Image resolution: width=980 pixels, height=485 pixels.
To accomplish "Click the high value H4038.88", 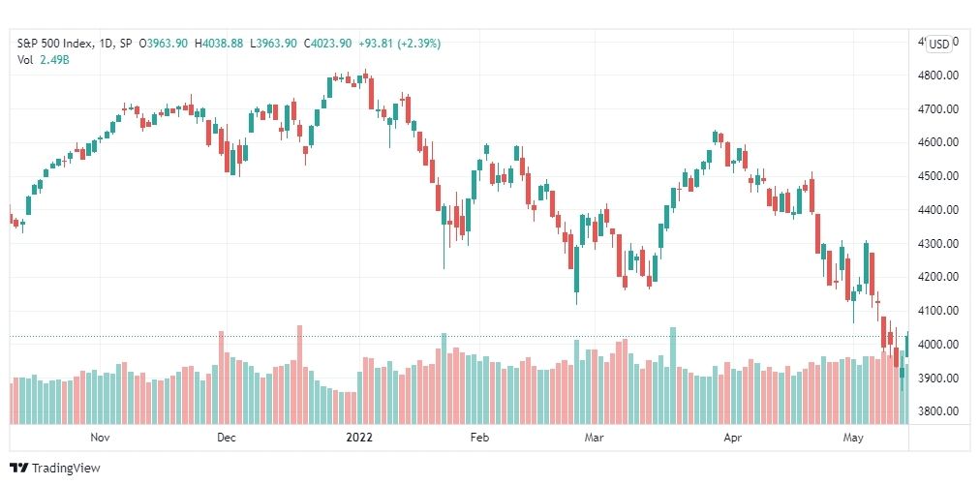I will (x=218, y=44).
